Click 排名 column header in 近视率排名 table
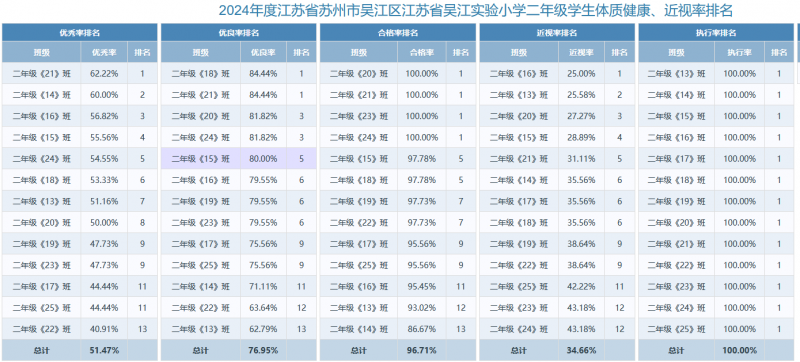 [620, 52]
